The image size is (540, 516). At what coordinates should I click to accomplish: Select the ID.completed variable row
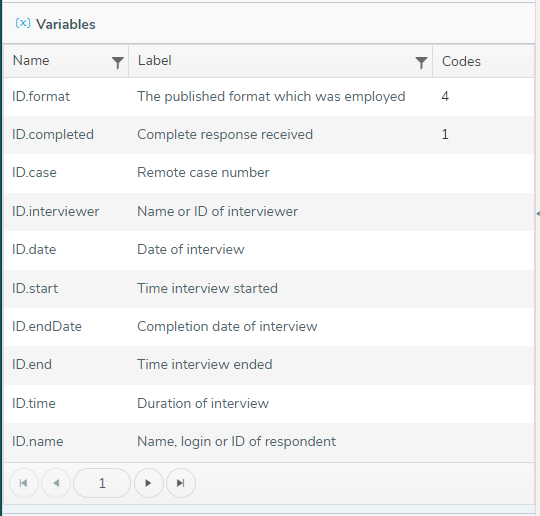coord(269,135)
